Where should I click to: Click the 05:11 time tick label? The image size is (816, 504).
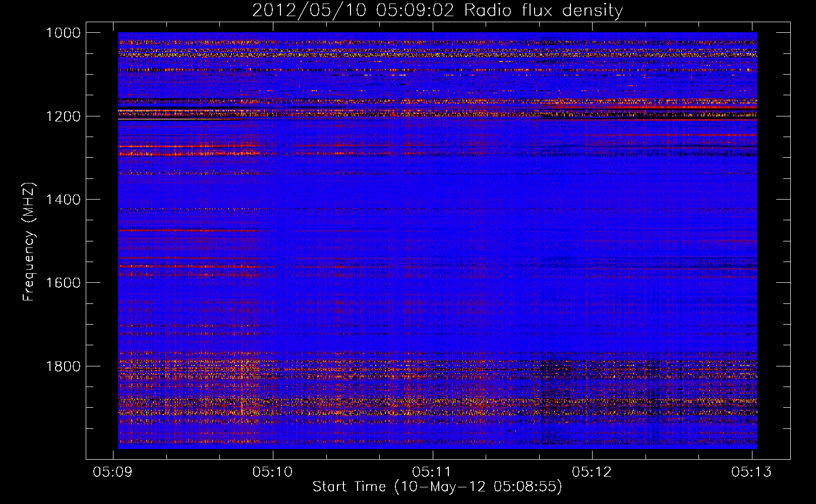432,472
